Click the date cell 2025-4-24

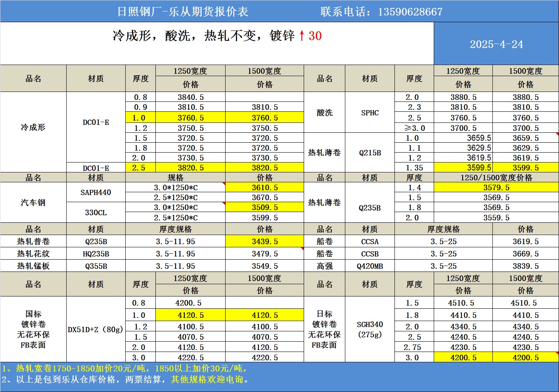point(496,44)
